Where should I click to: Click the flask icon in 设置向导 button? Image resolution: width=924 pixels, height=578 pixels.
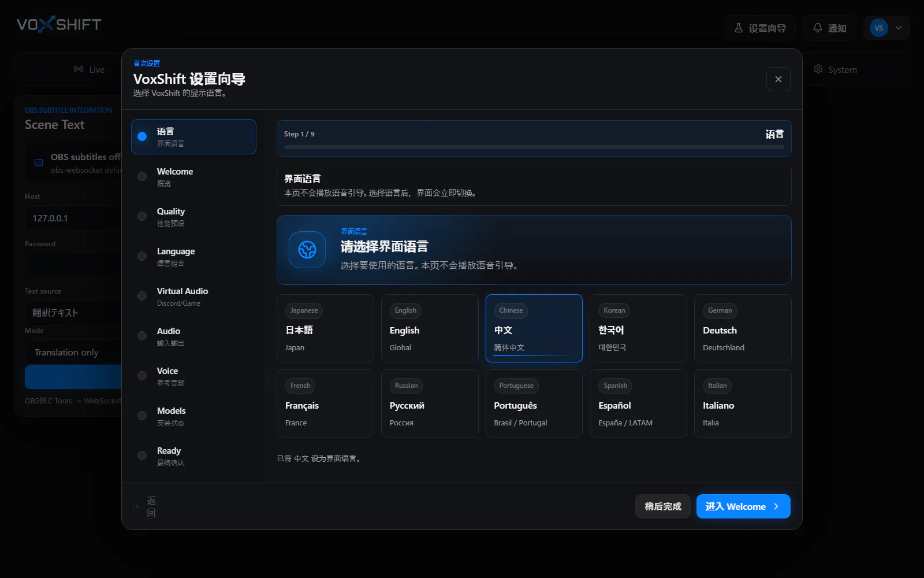(x=739, y=28)
